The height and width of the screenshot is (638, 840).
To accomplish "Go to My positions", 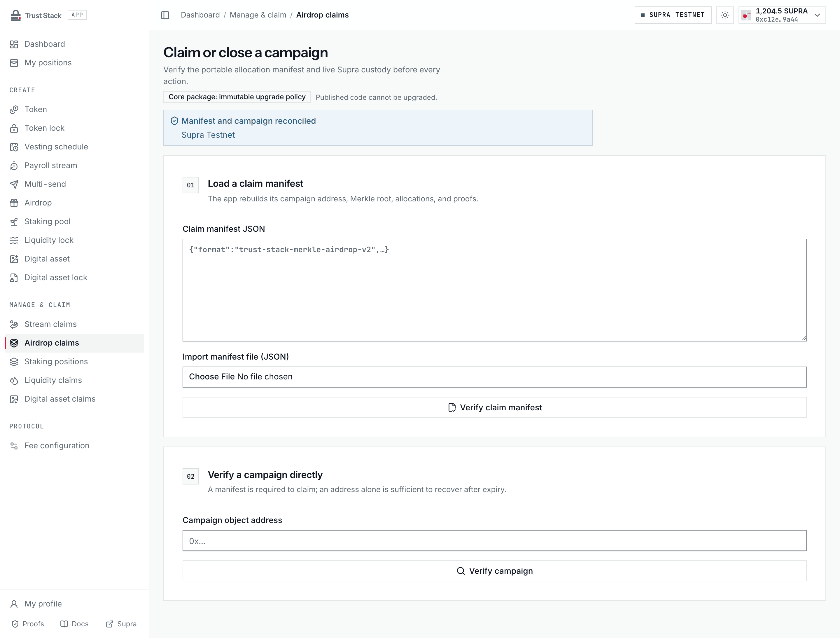I will point(74,63).
